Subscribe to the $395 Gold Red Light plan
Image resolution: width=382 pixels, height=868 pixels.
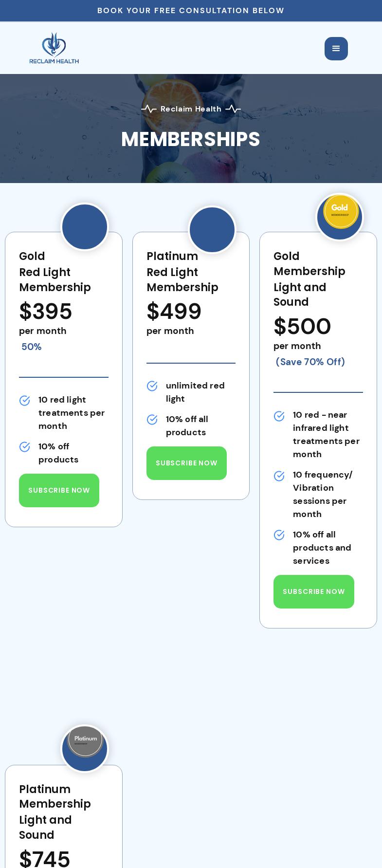pyautogui.click(x=59, y=490)
